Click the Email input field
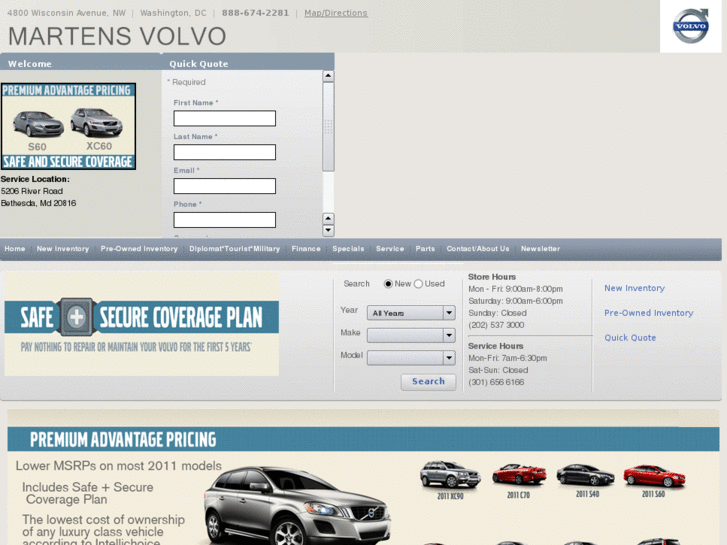The image size is (727, 545). (224, 186)
